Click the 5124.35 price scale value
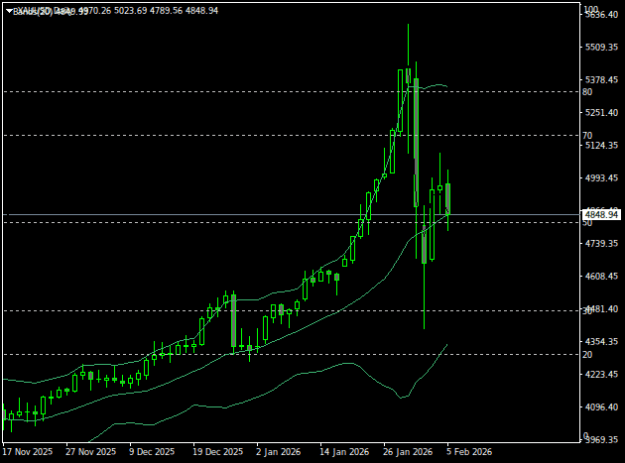625x463 pixels. coord(601,145)
